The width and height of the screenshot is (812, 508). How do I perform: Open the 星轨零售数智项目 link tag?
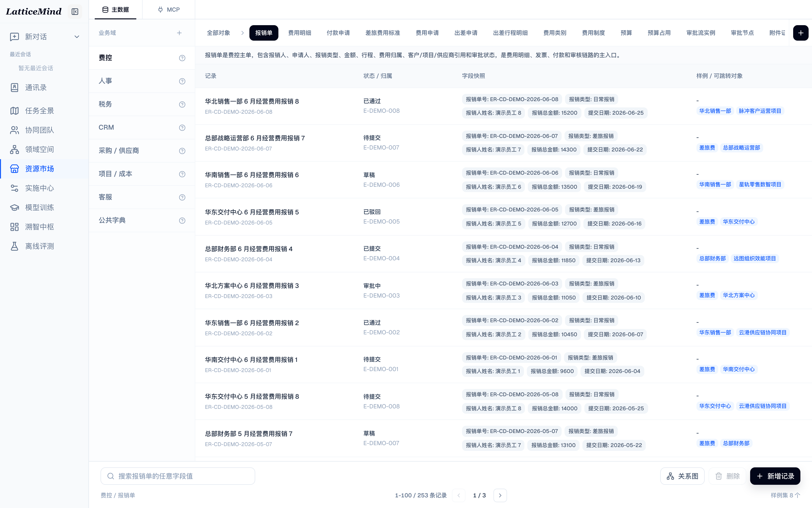760,184
